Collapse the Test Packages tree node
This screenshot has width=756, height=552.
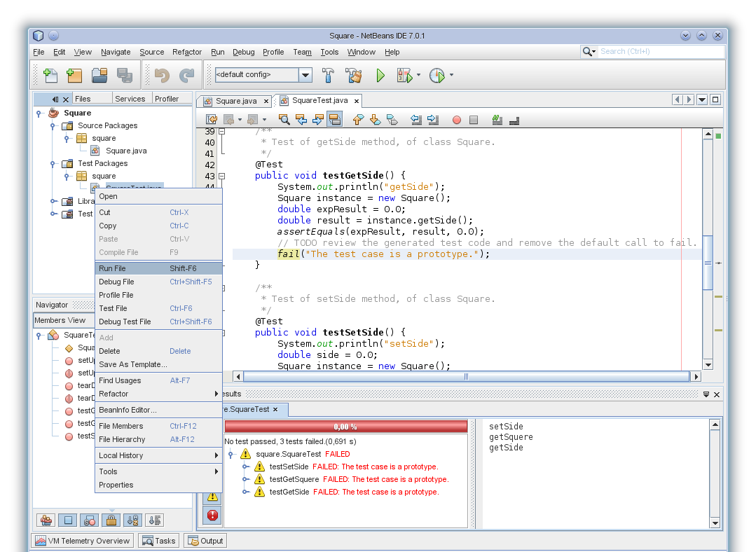[53, 164]
